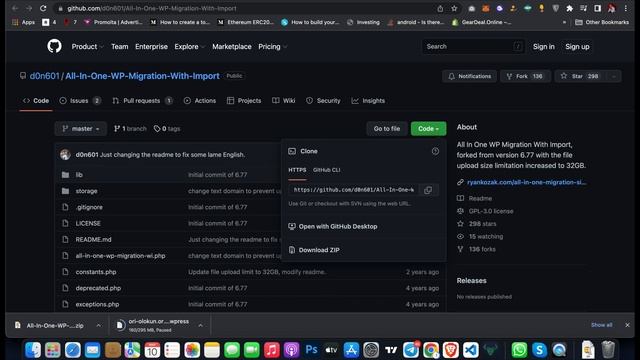Click link icon beside ryankozak.com URL
640x360 pixels.
460,182
